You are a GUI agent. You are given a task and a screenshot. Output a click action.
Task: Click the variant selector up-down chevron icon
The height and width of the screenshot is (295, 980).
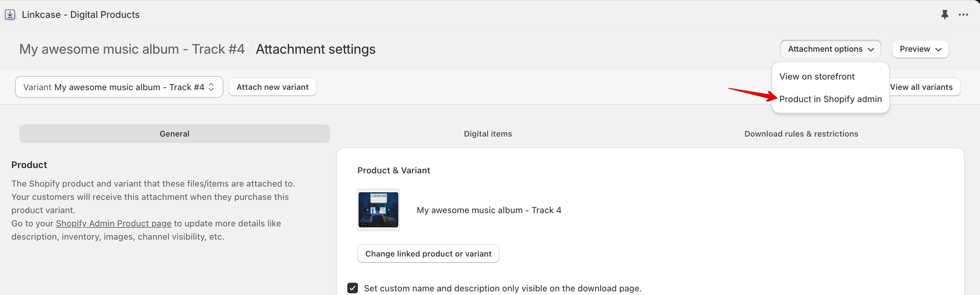point(212,87)
